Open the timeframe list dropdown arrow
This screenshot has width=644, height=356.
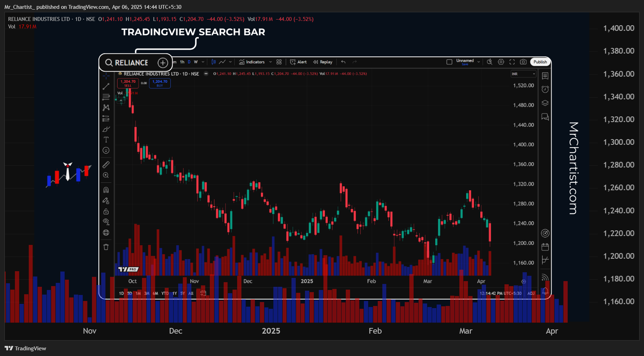coord(203,62)
